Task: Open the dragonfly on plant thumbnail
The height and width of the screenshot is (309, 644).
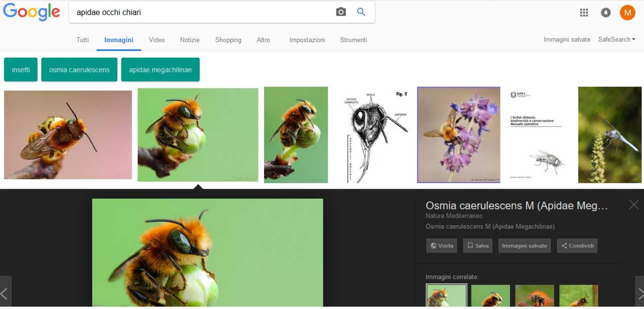Action: 610,135
